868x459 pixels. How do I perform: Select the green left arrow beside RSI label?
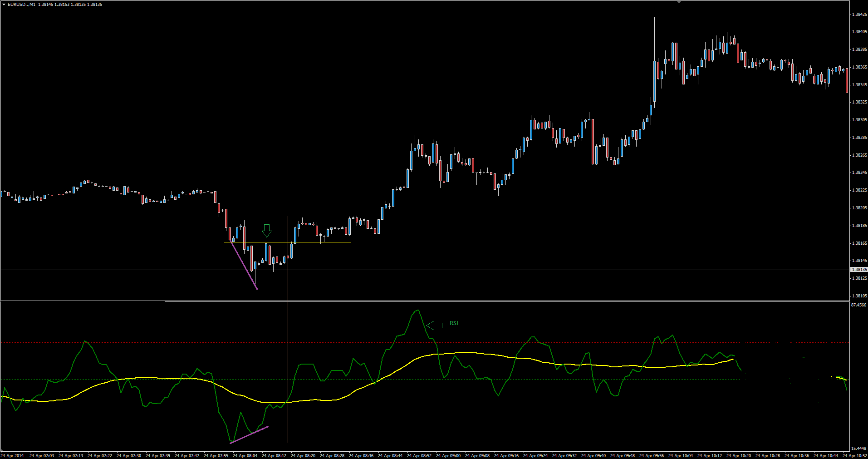pyautogui.click(x=434, y=325)
